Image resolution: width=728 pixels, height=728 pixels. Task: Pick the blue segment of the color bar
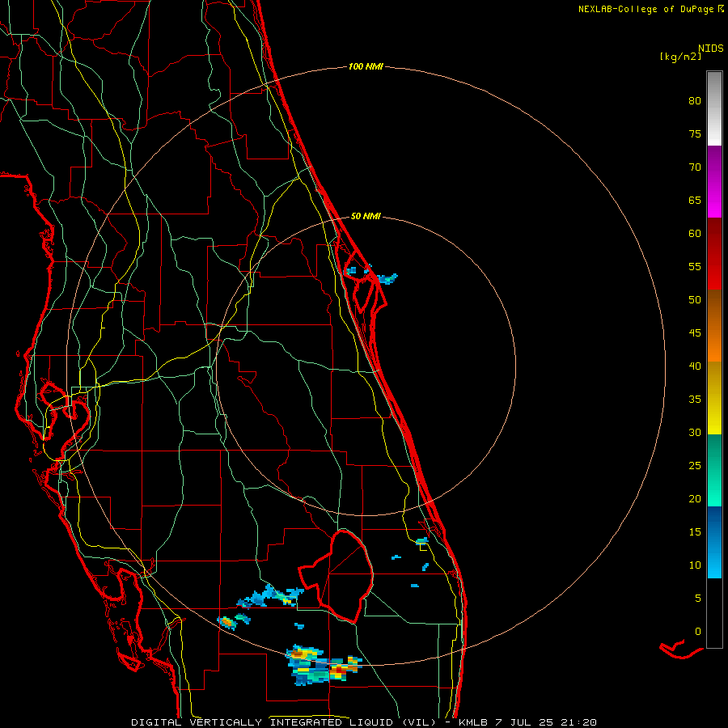pos(714,542)
